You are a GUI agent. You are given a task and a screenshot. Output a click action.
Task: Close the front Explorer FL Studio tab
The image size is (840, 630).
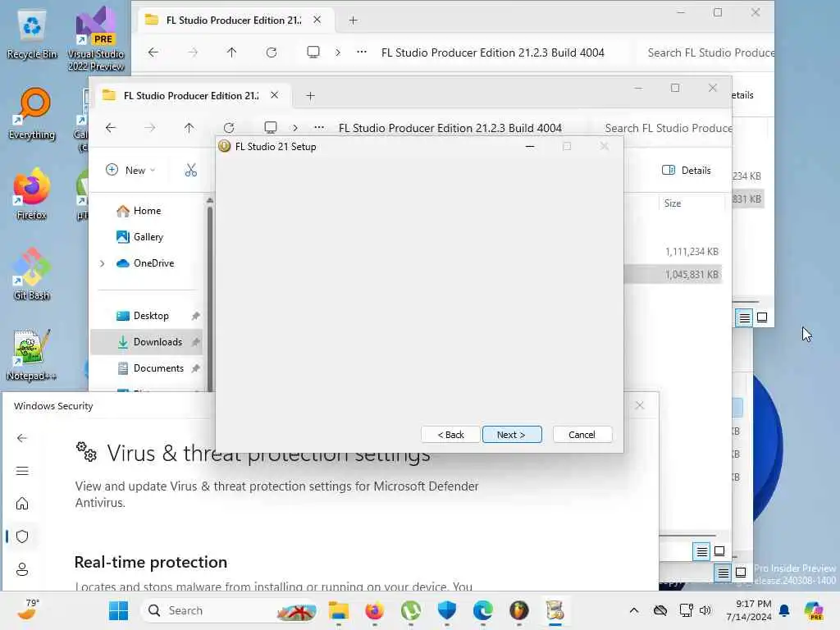pos(274,95)
